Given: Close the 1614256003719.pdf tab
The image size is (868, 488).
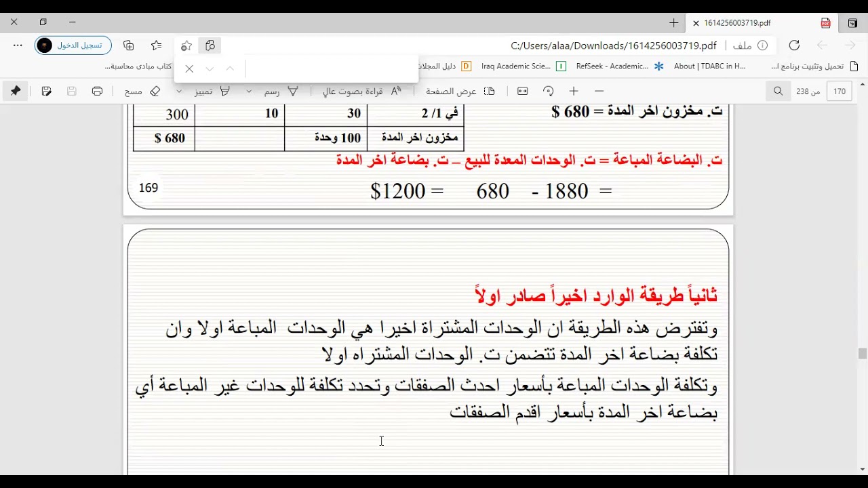Looking at the screenshot, I should (696, 23).
